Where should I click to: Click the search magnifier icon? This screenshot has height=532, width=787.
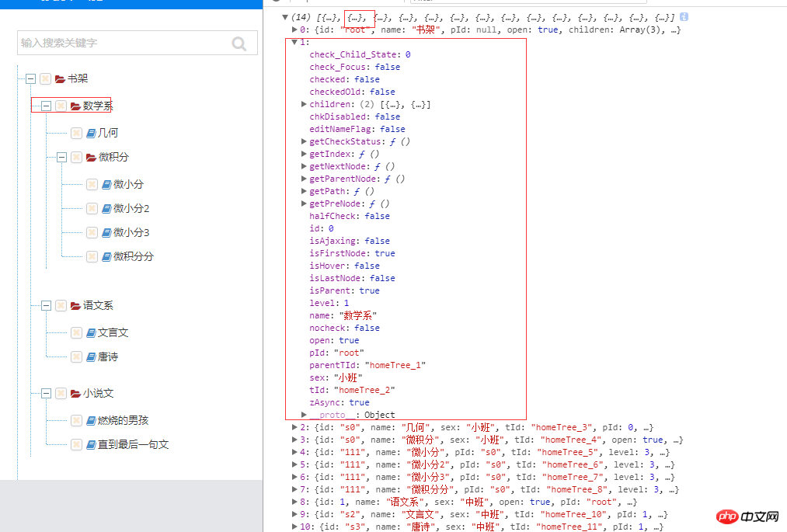(239, 43)
